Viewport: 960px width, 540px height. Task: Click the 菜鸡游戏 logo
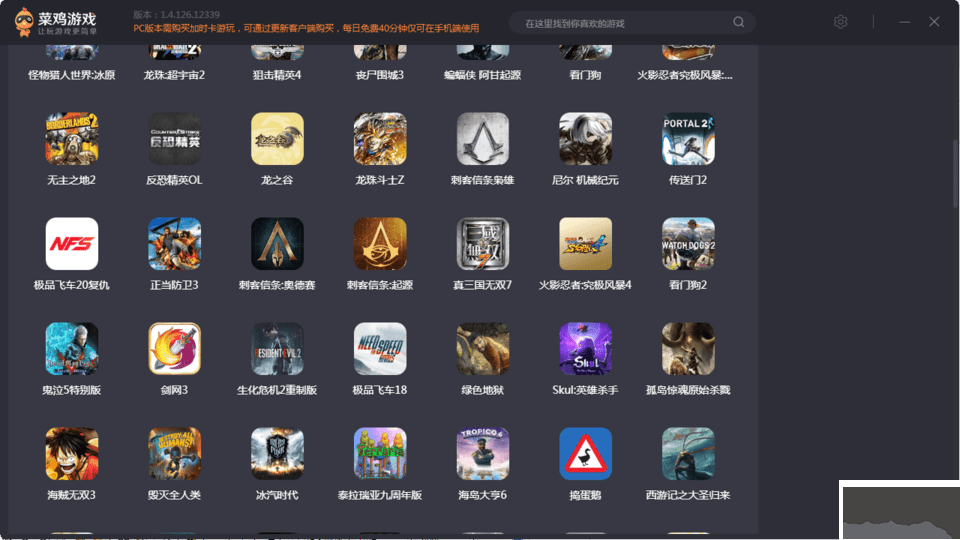tap(56, 22)
